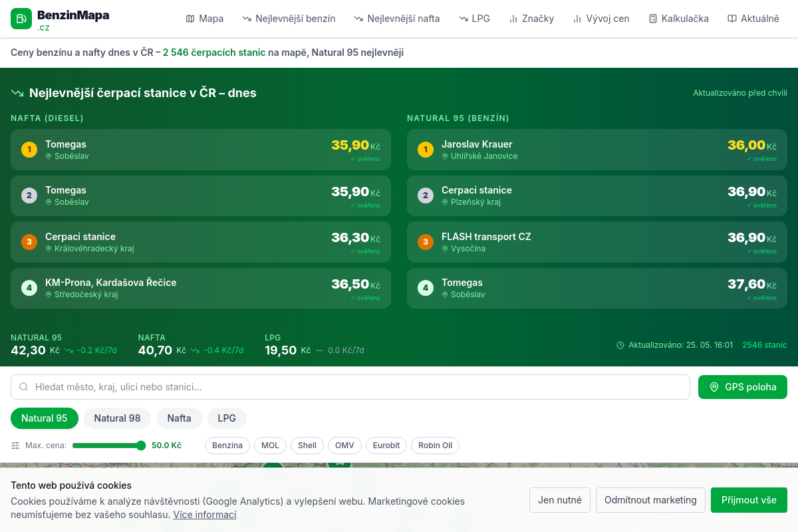Click location pin icon next to Uhlířské Janovice
The height and width of the screenshot is (532, 798).
[x=445, y=156]
